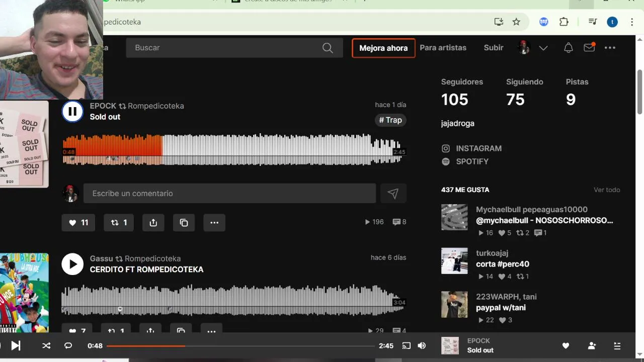
Task: Like Sold out with heart button 11
Action: coord(78,223)
